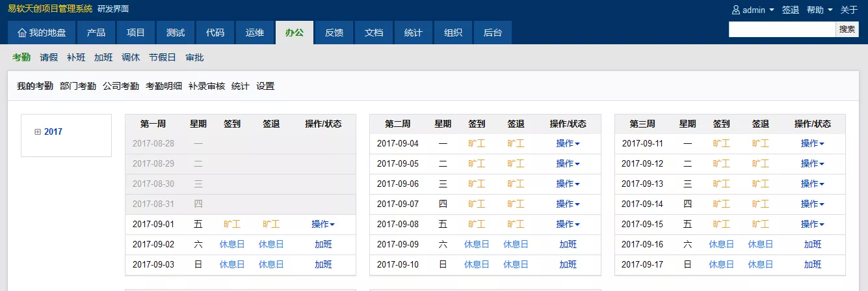
Task: Open the admin user dropdown
Action: [753, 10]
